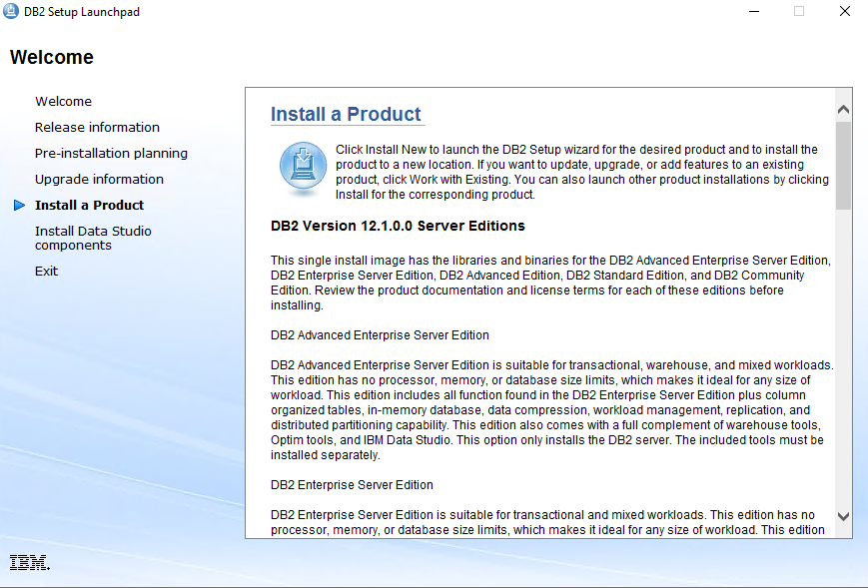Click the maximize icon
868x588 pixels.
[x=799, y=11]
